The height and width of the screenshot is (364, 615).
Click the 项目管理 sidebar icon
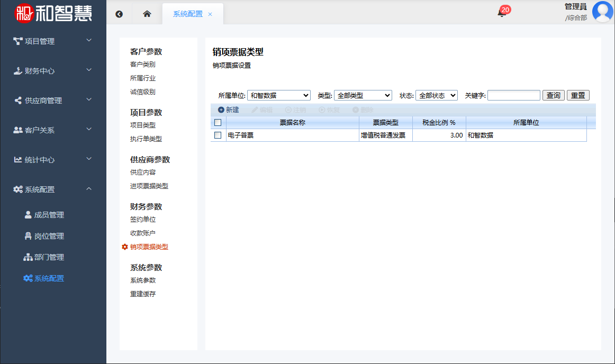[17, 41]
